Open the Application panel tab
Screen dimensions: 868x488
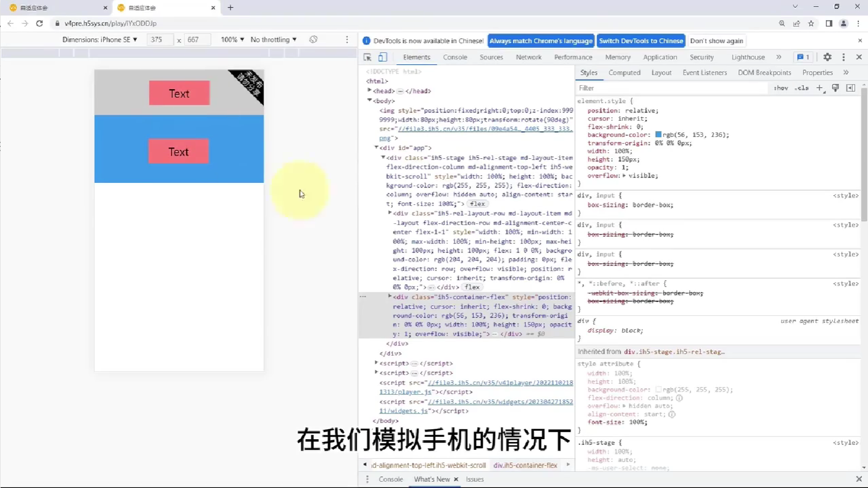click(660, 57)
